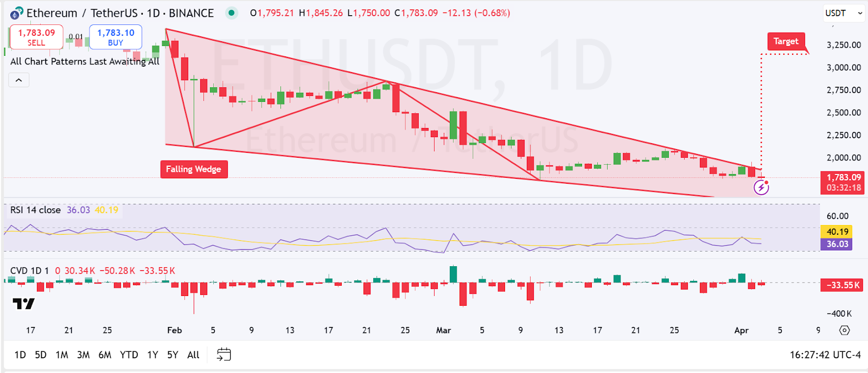868x373 pixels.
Task: Select the 3M time range
Action: coord(83,355)
